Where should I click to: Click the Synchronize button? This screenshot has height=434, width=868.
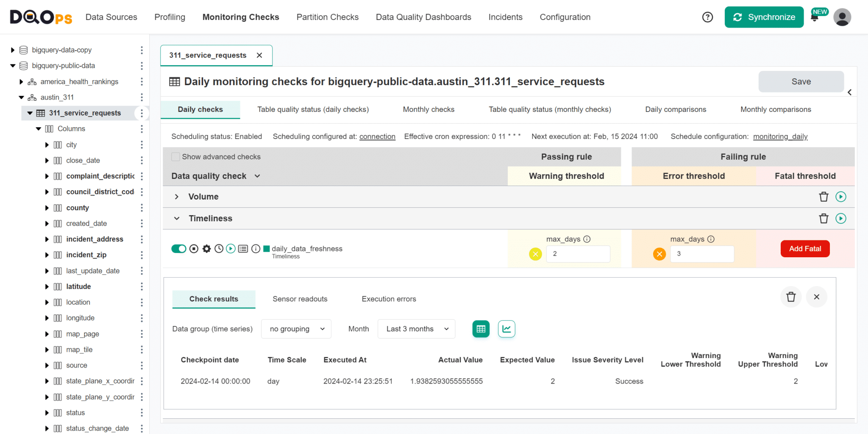[x=764, y=17]
